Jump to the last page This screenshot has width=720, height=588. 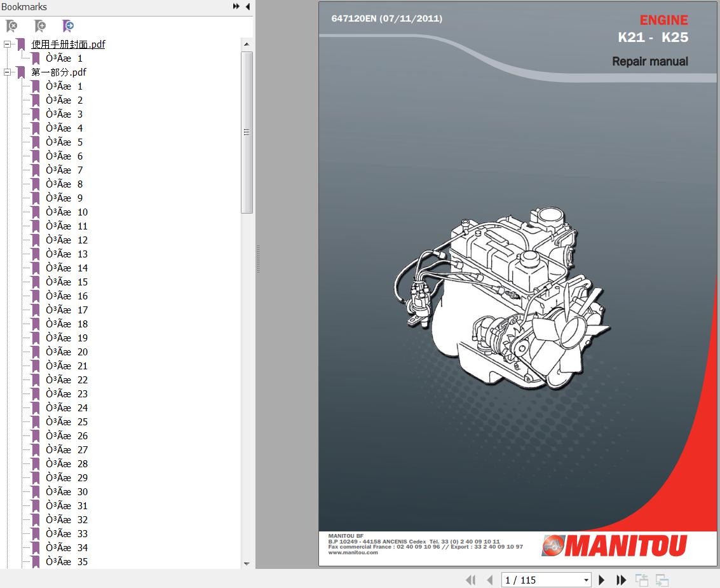tap(621, 580)
